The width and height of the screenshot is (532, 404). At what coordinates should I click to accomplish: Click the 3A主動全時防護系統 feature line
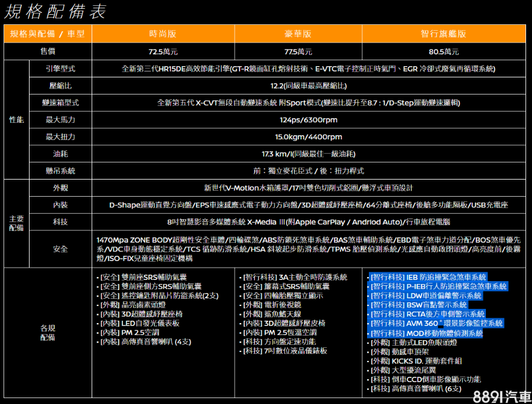294,277
